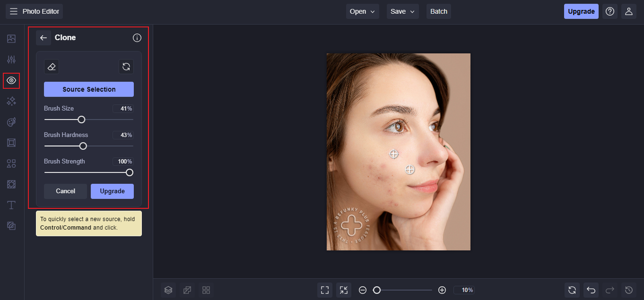The image size is (644, 300).
Task: Open the Text tool in sidebar
Action: tap(12, 205)
